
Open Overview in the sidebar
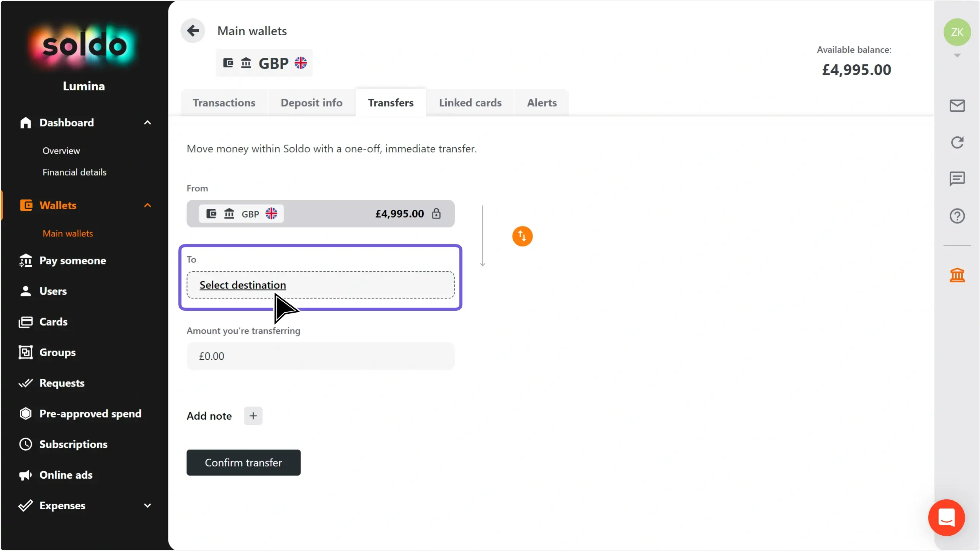(x=61, y=151)
